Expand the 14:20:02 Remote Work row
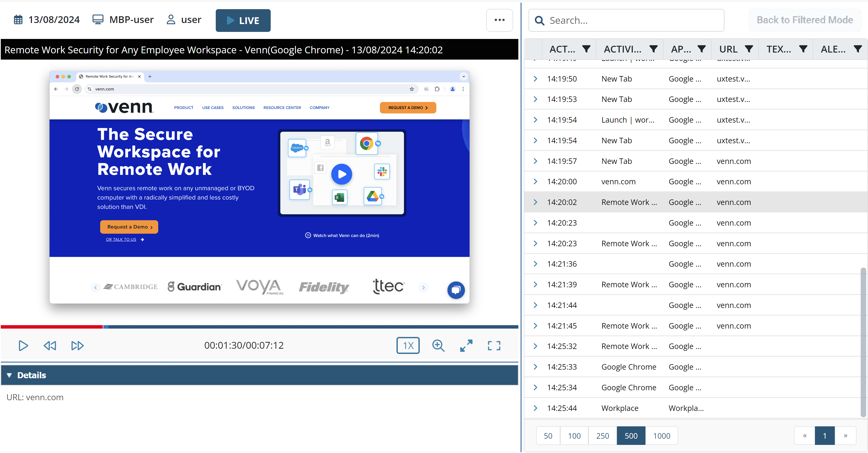This screenshot has height=453, width=868. [x=535, y=202]
